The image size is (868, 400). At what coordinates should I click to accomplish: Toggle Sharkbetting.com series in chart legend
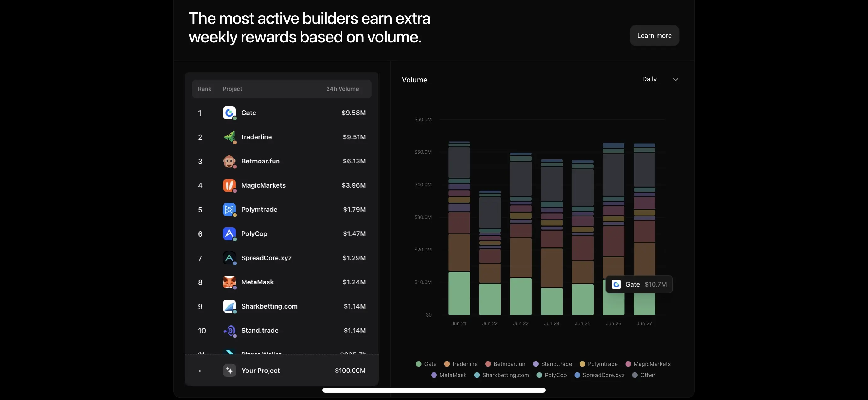(x=502, y=375)
